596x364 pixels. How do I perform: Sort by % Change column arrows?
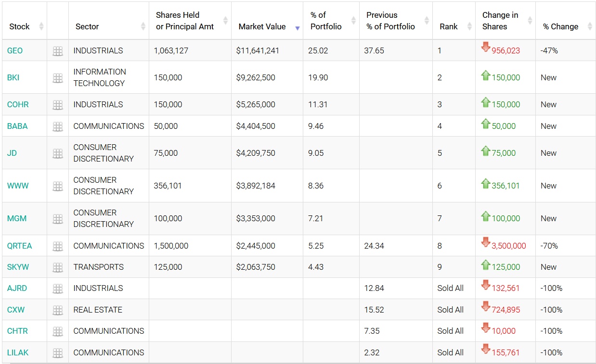click(x=590, y=26)
